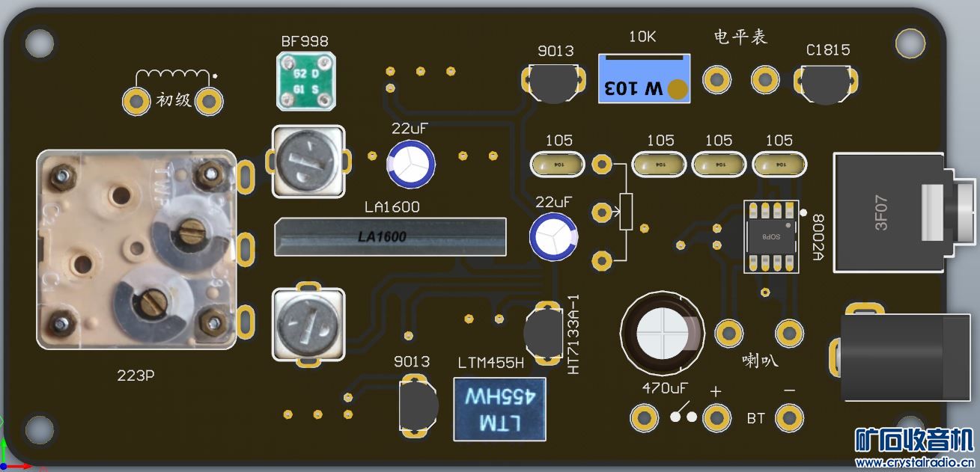This screenshot has width=980, height=472.
Task: Select the 9013 transistor next to the 10K trimmer
Action: click(554, 82)
